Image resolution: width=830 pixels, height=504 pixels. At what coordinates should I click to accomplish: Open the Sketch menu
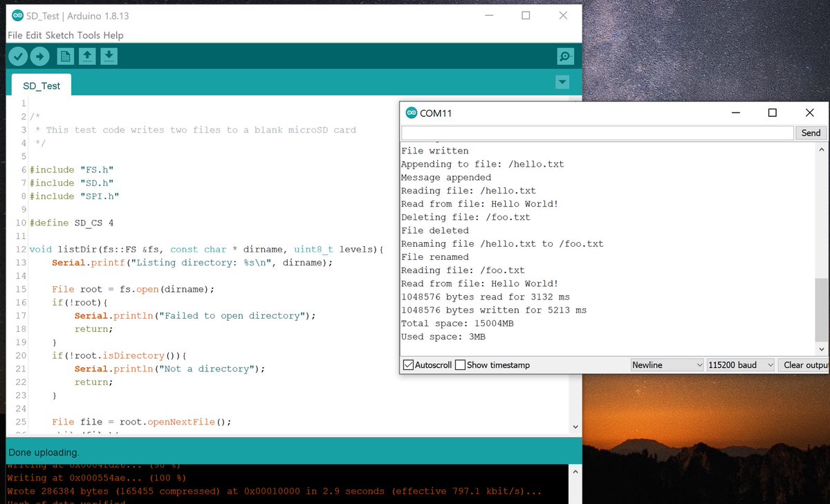(x=59, y=35)
